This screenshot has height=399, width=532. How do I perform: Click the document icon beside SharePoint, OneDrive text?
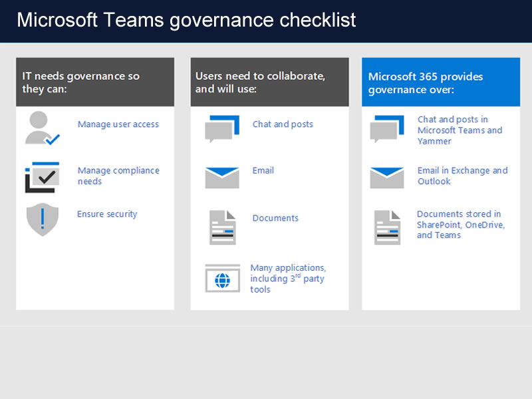386,227
